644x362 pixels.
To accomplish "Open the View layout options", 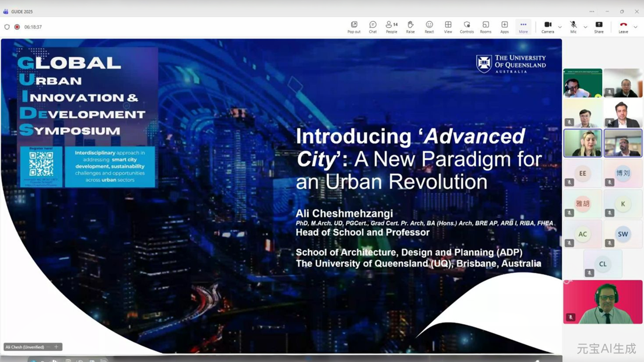I will click(x=448, y=27).
